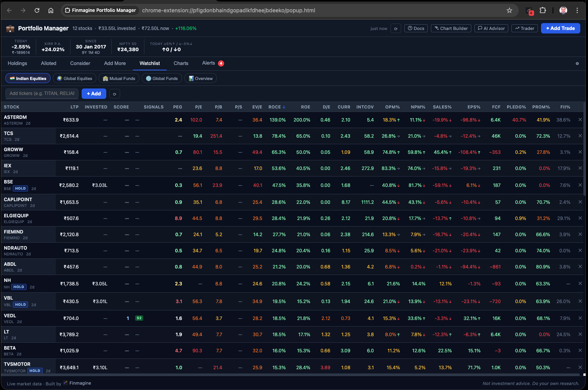Switch to the Charts tab
The width and height of the screenshot is (588, 390).
pyautogui.click(x=181, y=63)
